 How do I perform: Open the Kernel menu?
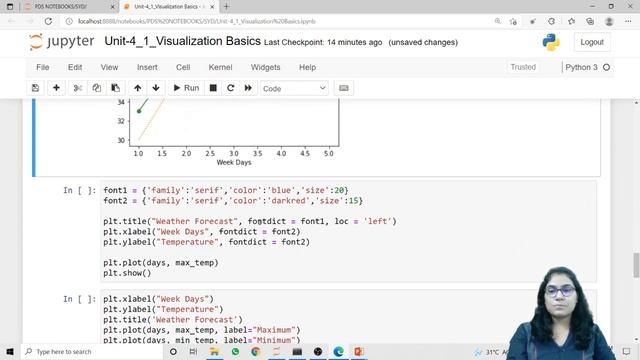click(220, 67)
